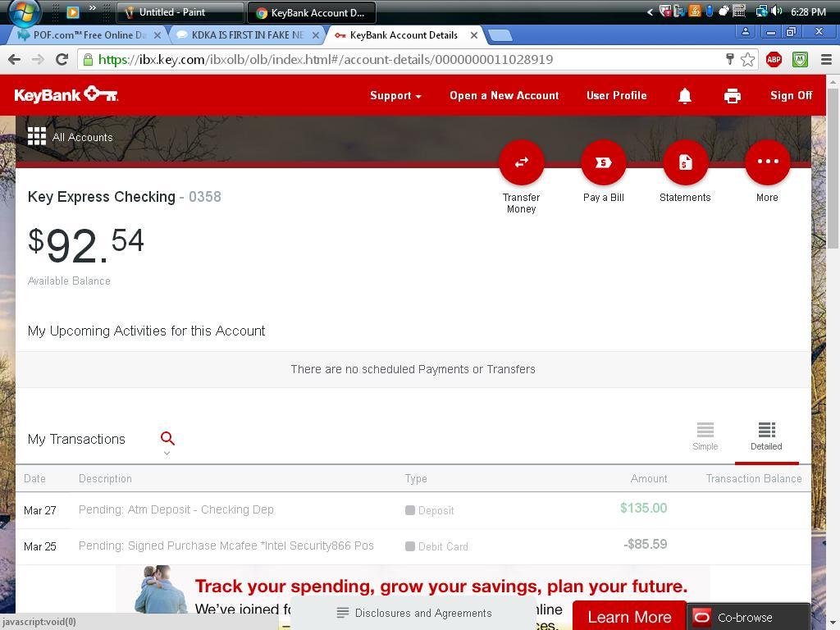
Task: Click the Type column header
Action: [x=416, y=478]
